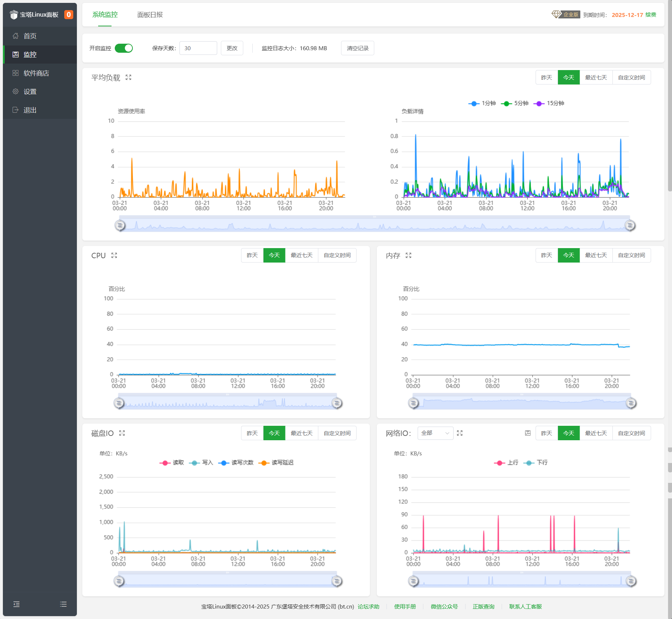
Task: Switch to the 面板日报 tab
Action: tap(150, 15)
